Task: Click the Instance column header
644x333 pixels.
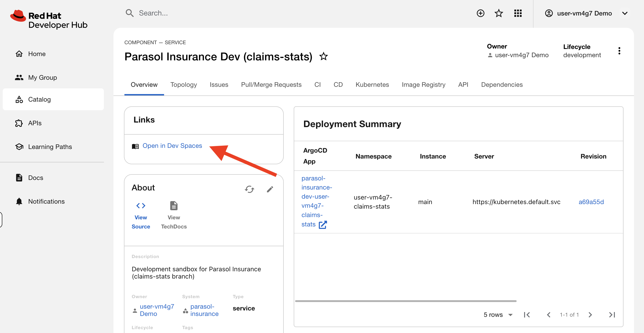Action: coord(433,156)
